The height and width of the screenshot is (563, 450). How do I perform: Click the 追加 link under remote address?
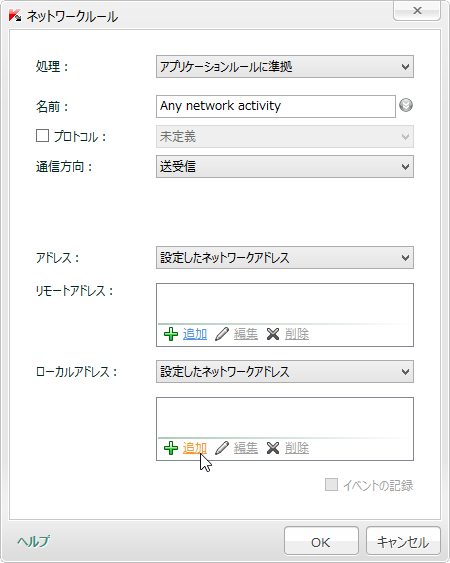[195, 334]
